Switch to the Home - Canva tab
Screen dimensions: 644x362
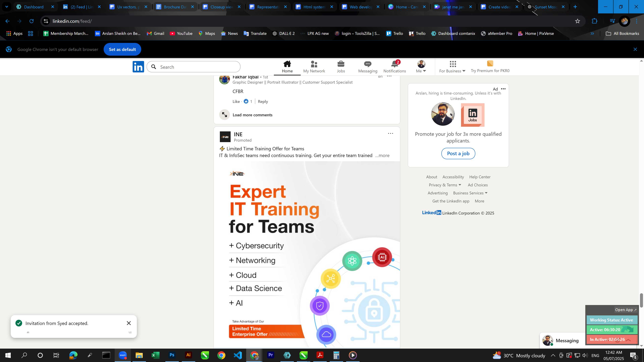point(407,7)
